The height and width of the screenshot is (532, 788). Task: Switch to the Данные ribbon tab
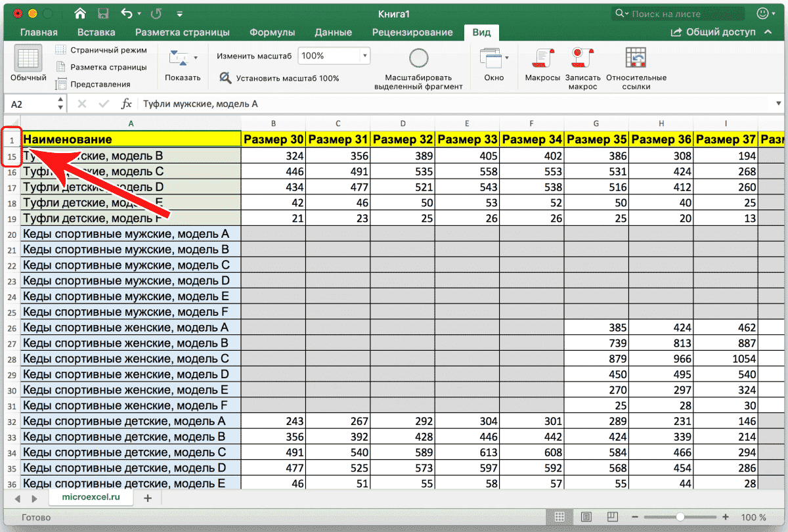pos(333,32)
